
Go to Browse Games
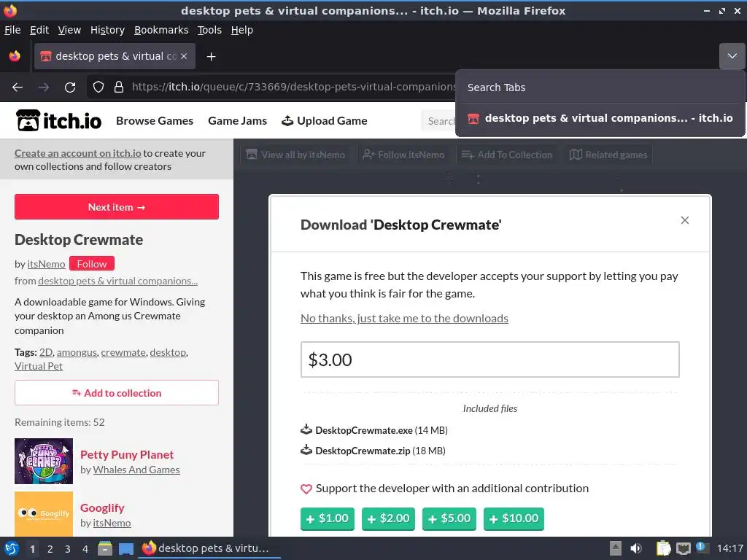(x=155, y=121)
